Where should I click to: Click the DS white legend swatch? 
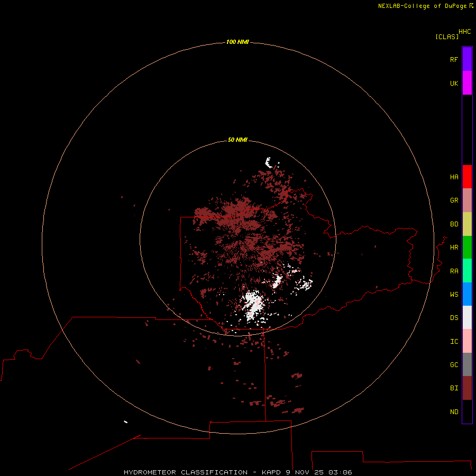(x=467, y=317)
